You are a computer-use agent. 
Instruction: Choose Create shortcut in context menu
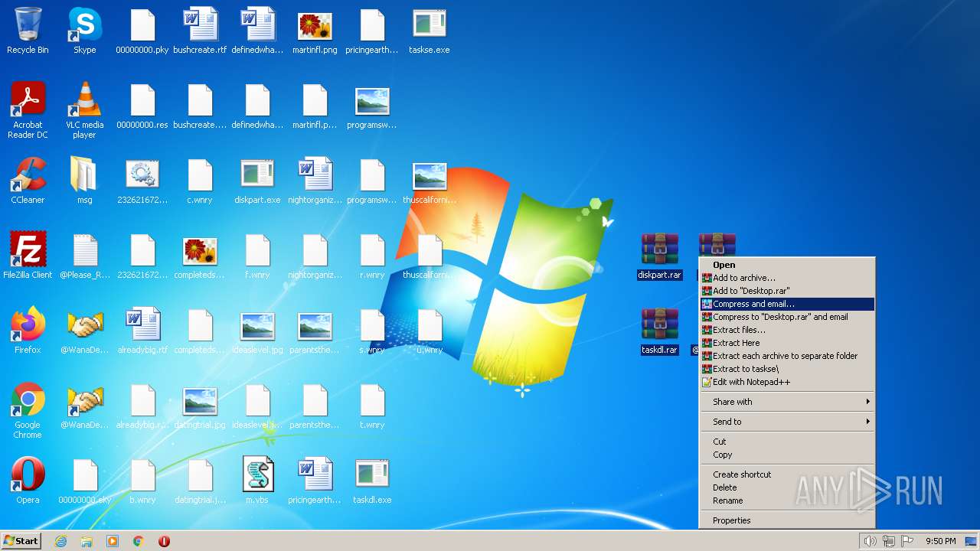click(x=786, y=474)
